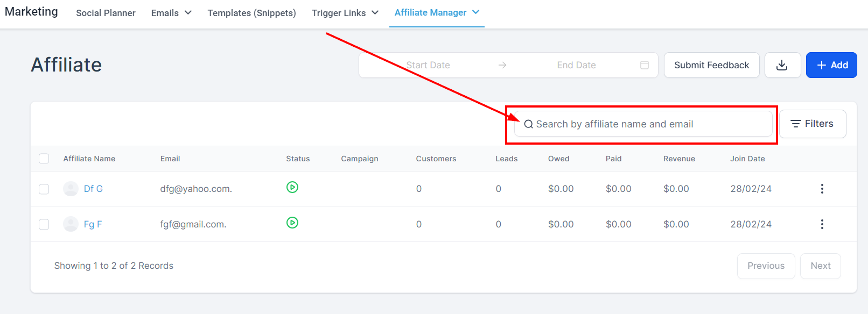Click Df G's Revenue $0.00 cell
Image resolution: width=868 pixels, height=314 pixels.
tap(676, 189)
